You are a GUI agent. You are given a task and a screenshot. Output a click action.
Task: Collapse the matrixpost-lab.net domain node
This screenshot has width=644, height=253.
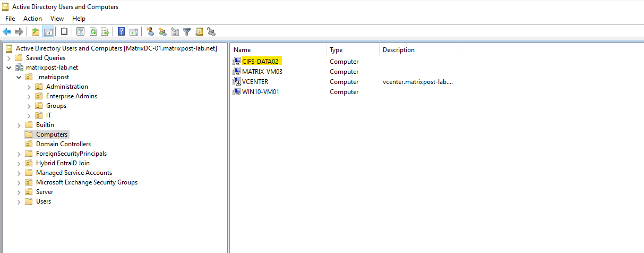[x=9, y=68]
